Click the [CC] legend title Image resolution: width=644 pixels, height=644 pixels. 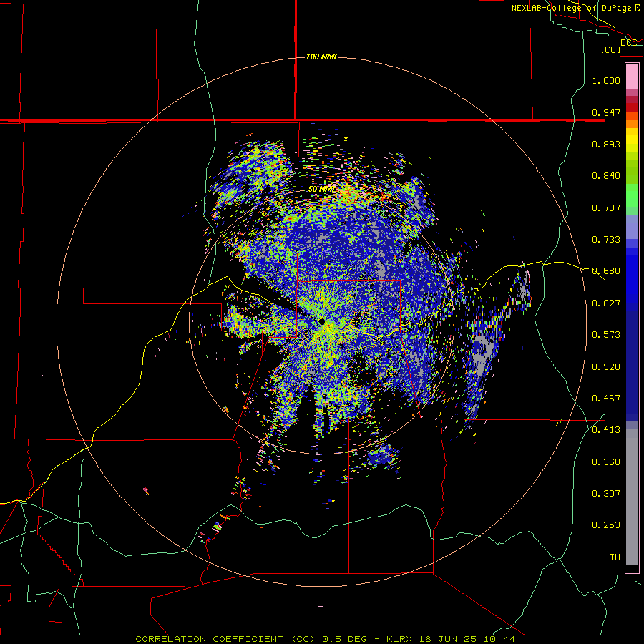click(611, 49)
